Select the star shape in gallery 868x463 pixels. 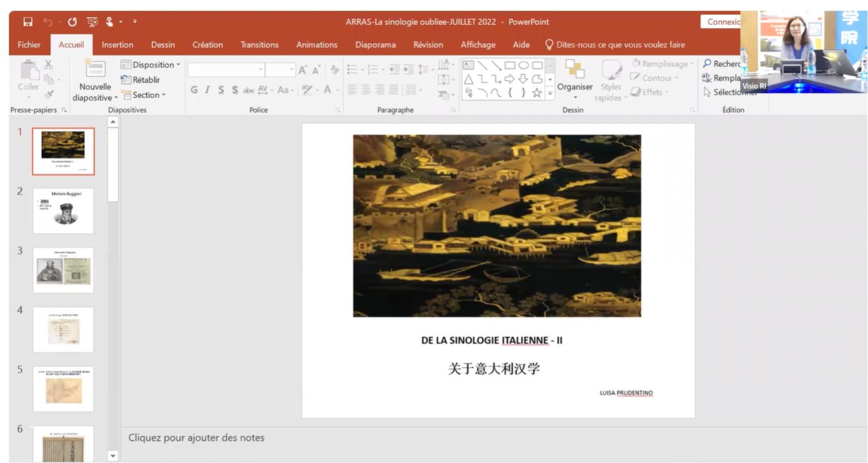tap(536, 93)
